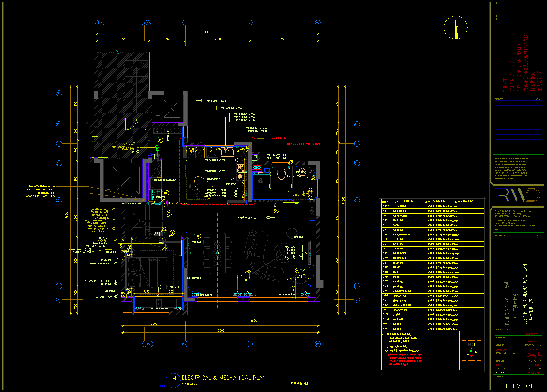Screen dimensions: 547x392
Task: Click the EM drawing title bubble
Action: click(x=173, y=380)
